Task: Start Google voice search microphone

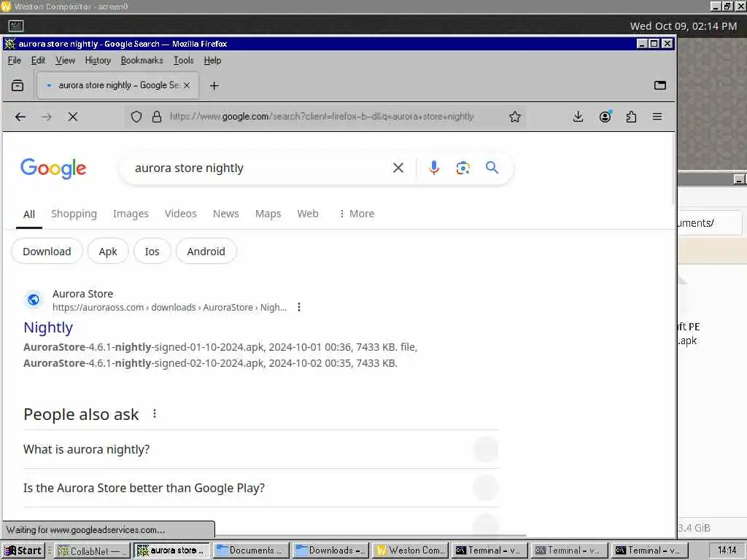Action: (x=433, y=168)
